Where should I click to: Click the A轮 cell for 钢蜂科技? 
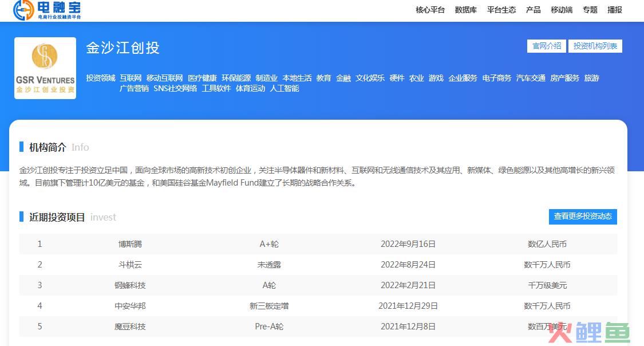[x=269, y=285]
